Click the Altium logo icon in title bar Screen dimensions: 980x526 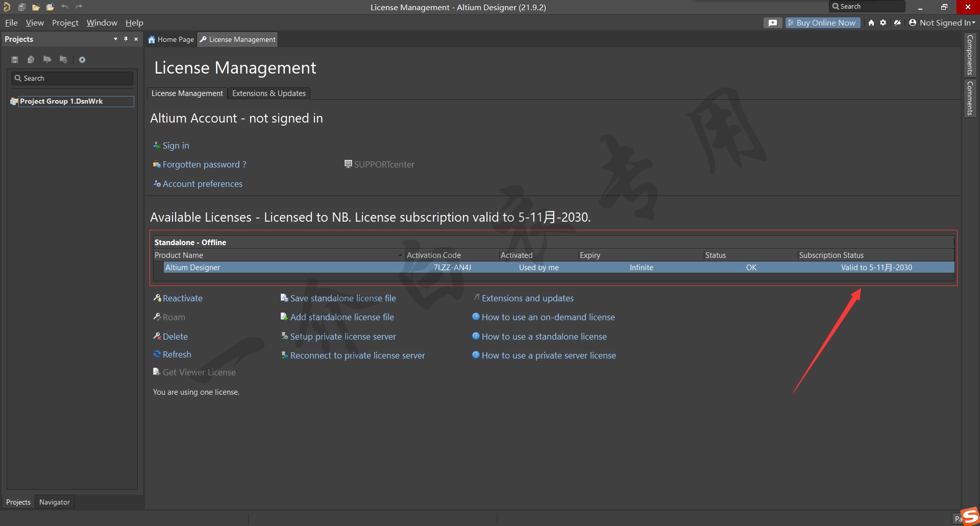tap(7, 7)
